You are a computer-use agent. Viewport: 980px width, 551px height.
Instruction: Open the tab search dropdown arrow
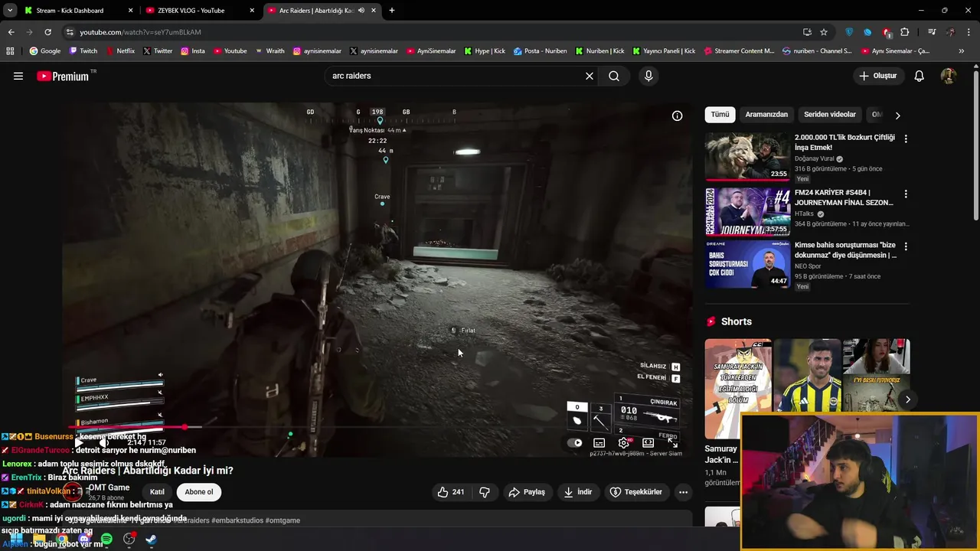10,11
